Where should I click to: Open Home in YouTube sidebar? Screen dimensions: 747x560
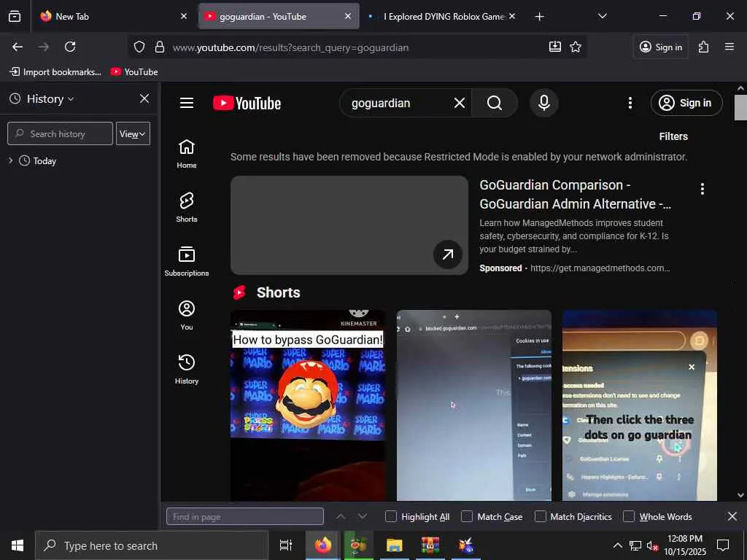point(187,154)
